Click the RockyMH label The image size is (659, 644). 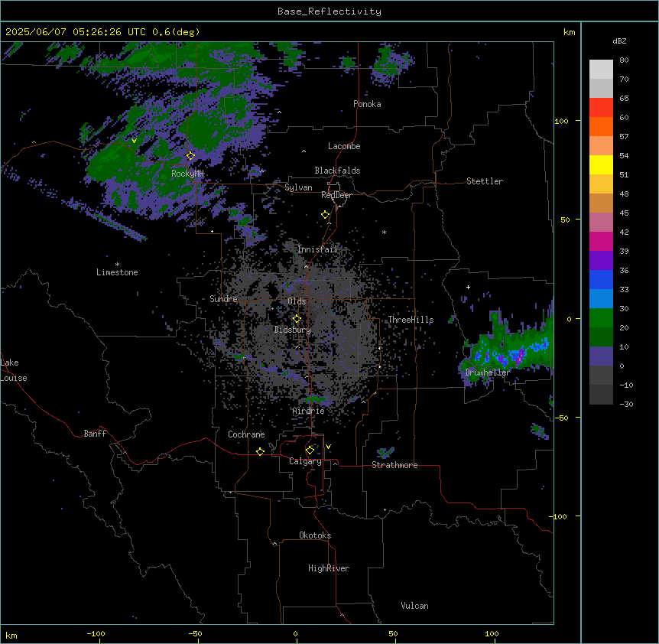187,174
